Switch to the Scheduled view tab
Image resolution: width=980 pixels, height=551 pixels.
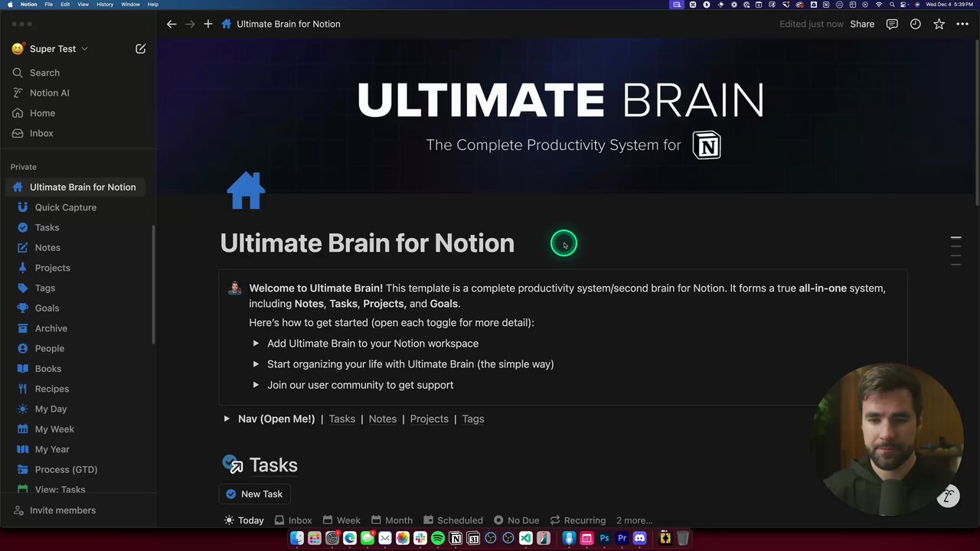pos(453,520)
